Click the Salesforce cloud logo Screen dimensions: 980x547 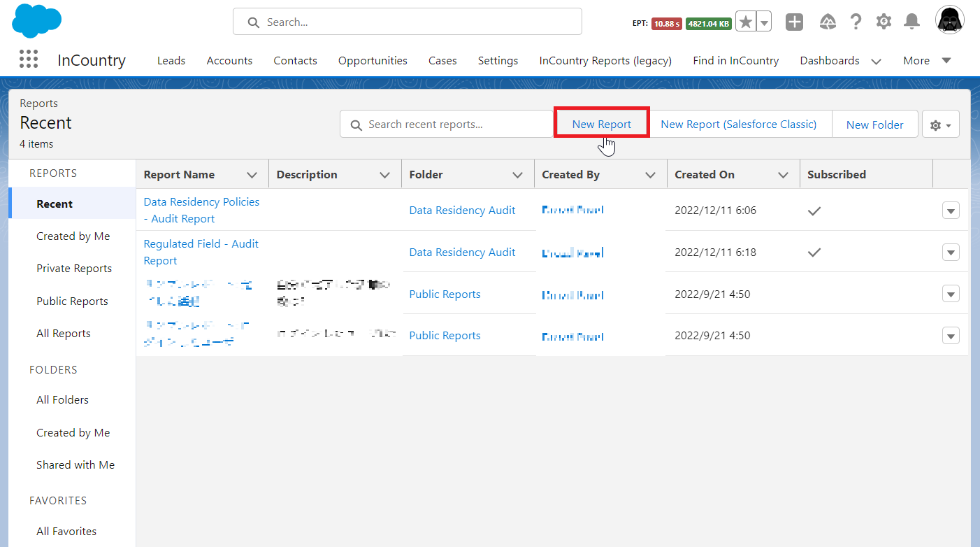coord(37,21)
